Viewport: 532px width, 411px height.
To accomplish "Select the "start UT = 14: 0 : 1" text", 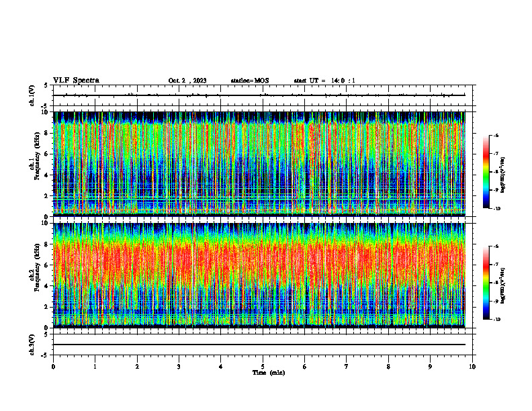I will 324,81.
